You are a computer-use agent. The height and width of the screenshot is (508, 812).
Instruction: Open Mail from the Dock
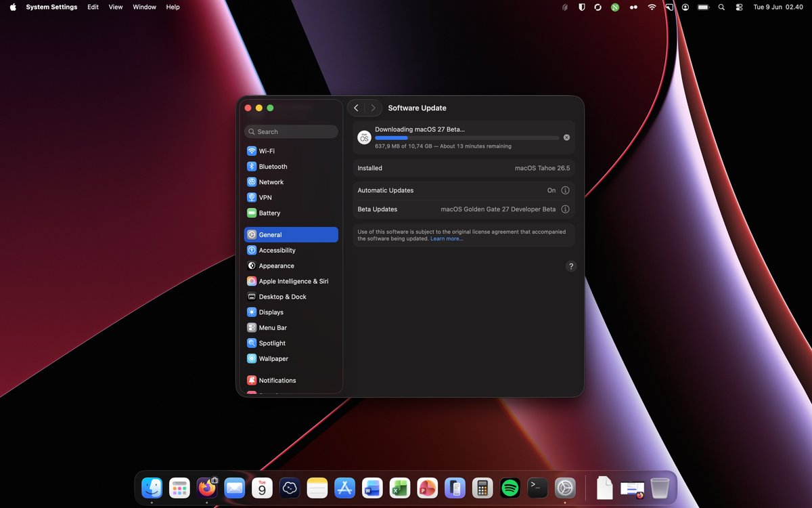(235, 488)
